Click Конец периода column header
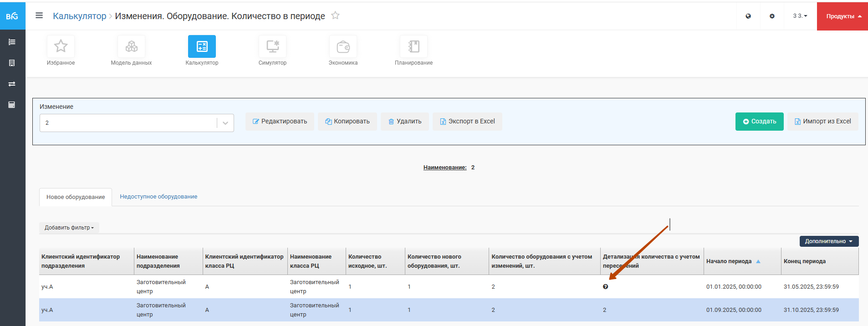 tap(820, 261)
